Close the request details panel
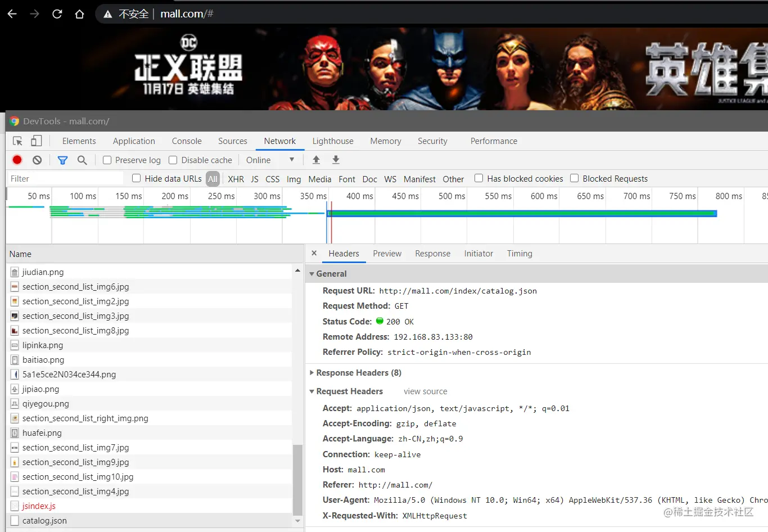 (x=314, y=253)
